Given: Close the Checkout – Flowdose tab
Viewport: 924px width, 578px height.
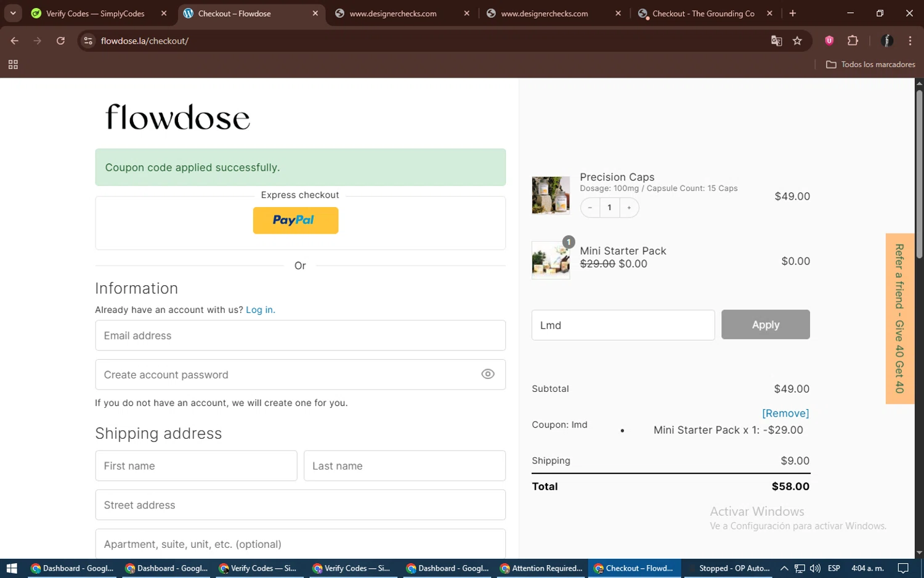Looking at the screenshot, I should click(x=315, y=14).
